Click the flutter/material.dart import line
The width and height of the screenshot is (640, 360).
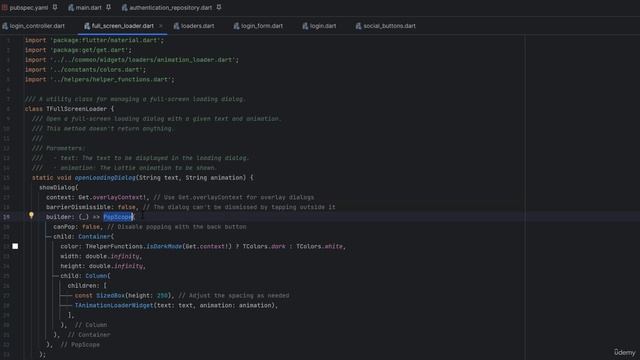click(x=94, y=40)
